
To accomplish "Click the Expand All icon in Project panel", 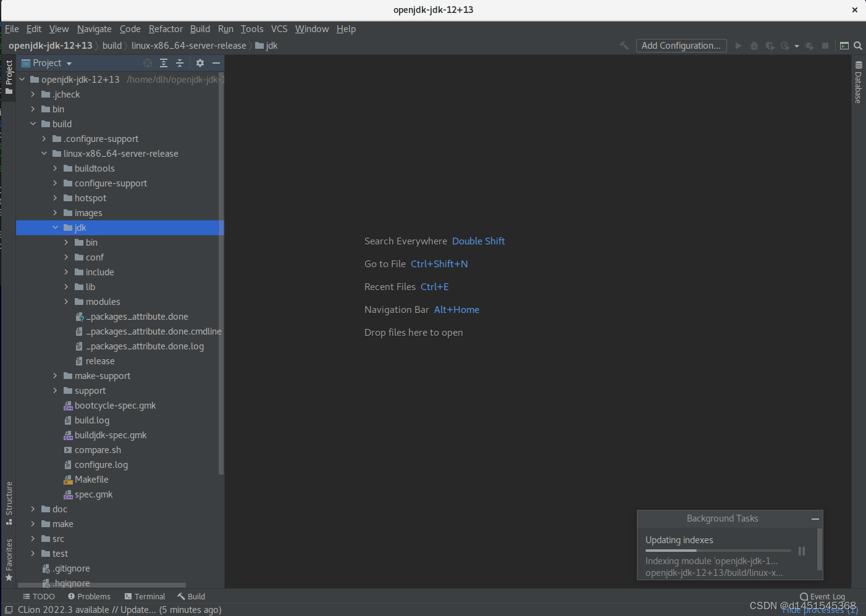I will [164, 63].
